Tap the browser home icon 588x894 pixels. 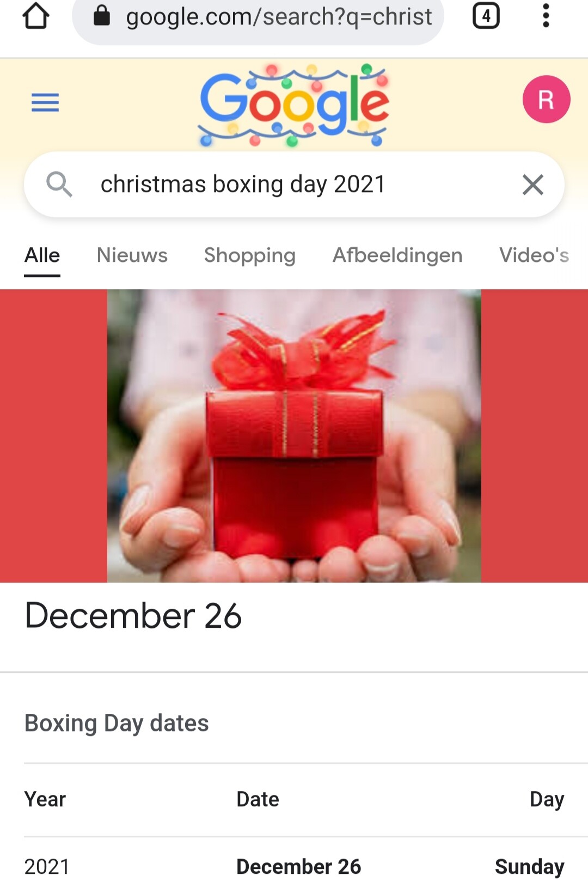point(36,16)
